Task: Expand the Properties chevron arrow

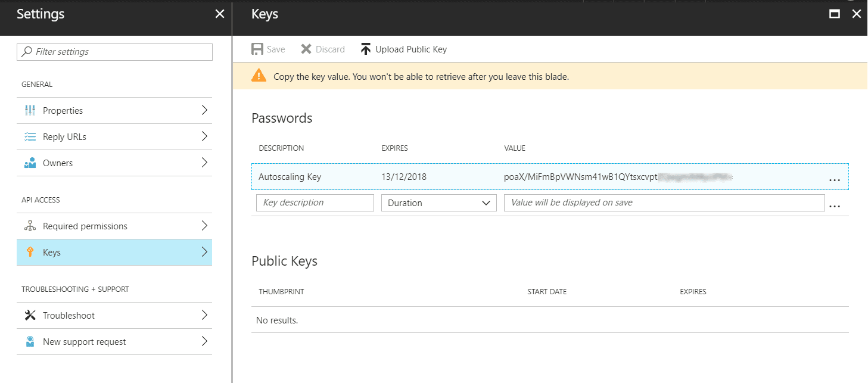Action: click(204, 110)
